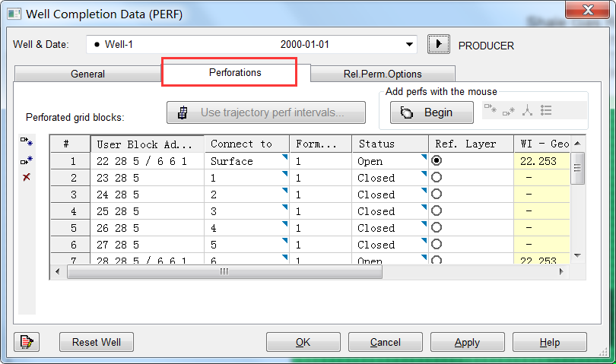
Task: Click the branch icon right of Begin
Action: point(527,111)
